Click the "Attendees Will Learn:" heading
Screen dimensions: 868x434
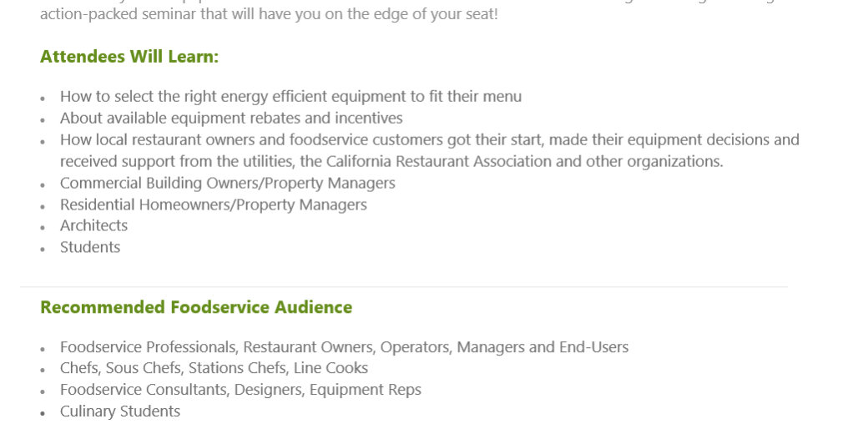click(x=129, y=57)
